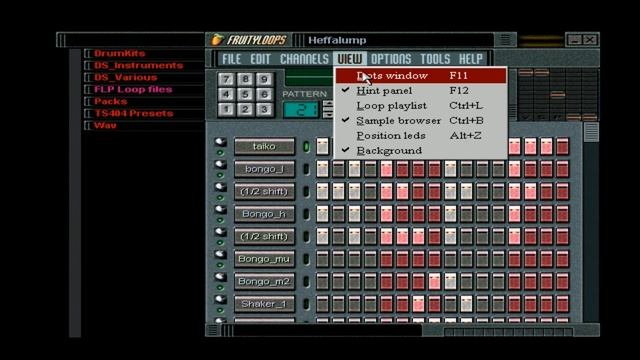
Task: Click the step sequencer vertical scrollbar handle
Action: pos(591,132)
